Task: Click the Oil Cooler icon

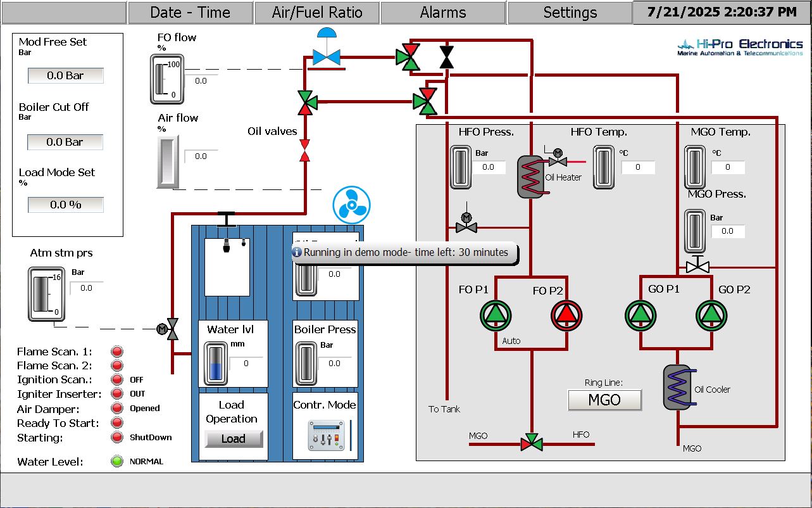Action: click(677, 387)
